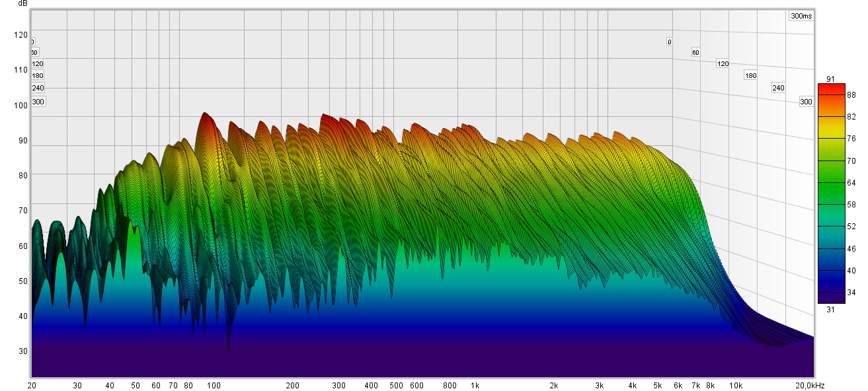Select the 120 tick on the dB axis
The image size is (868, 391).
click(x=21, y=35)
